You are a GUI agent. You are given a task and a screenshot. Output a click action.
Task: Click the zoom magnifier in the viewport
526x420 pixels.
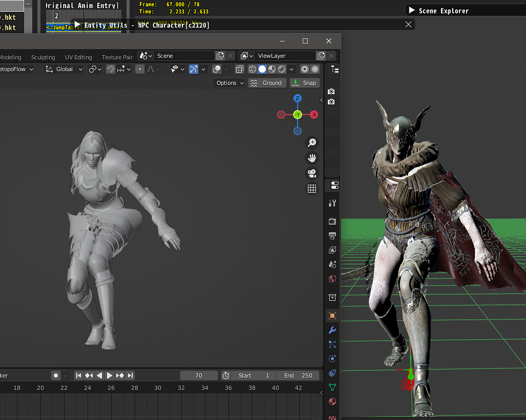coord(311,143)
